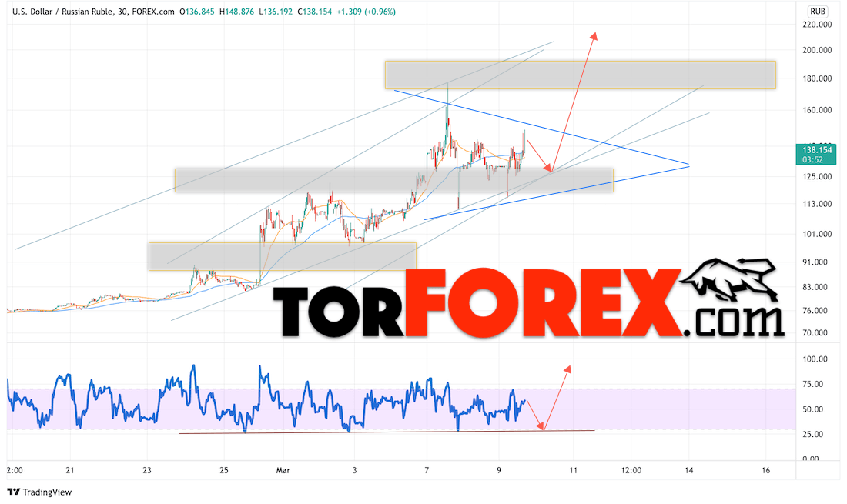The image size is (847, 504).
Task: Click the 200.000 price axis label
Action: (817, 50)
